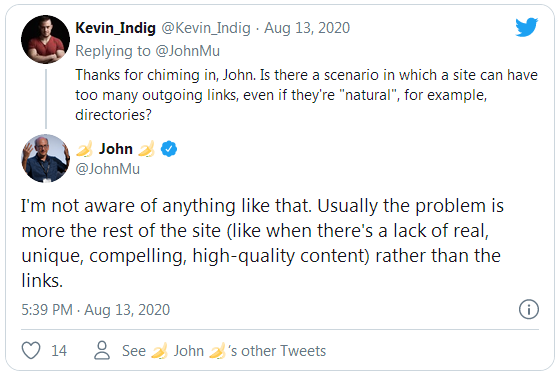Open the tweet info icon
Image resolution: width=559 pixels, height=376 pixels.
[x=529, y=309]
